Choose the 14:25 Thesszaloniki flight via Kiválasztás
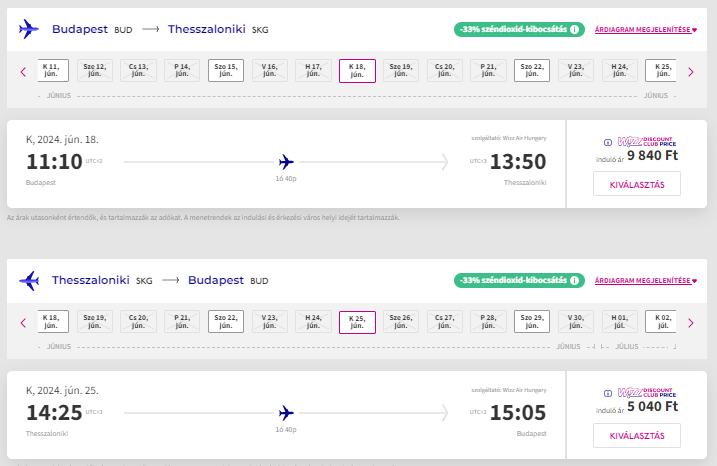The height and width of the screenshot is (466, 717). tap(637, 435)
